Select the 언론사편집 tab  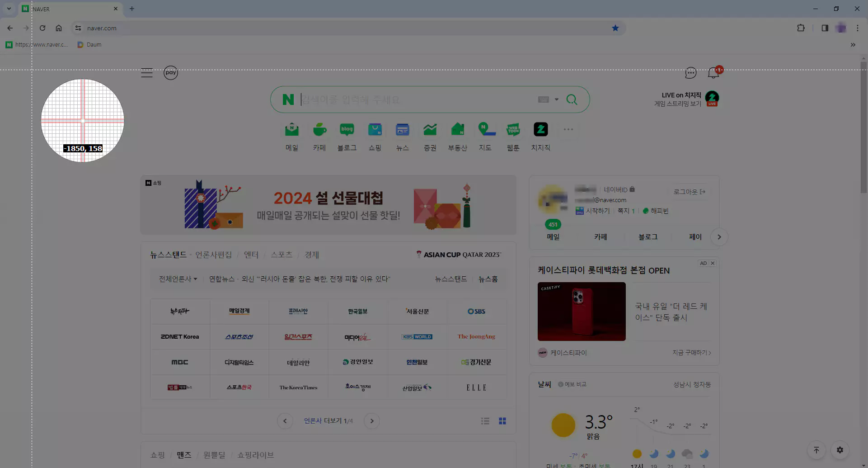[x=213, y=255]
